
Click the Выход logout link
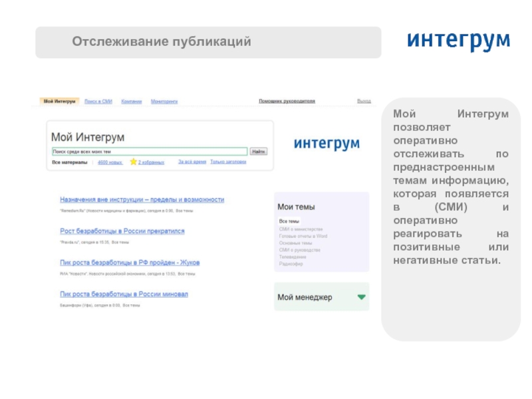pos(364,101)
